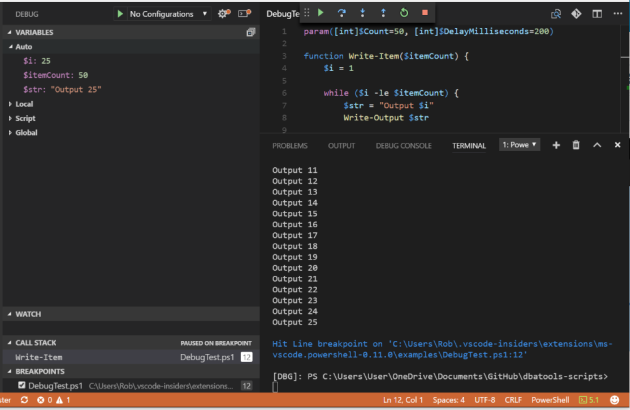Expand the Local variables scope

pyautogui.click(x=25, y=104)
